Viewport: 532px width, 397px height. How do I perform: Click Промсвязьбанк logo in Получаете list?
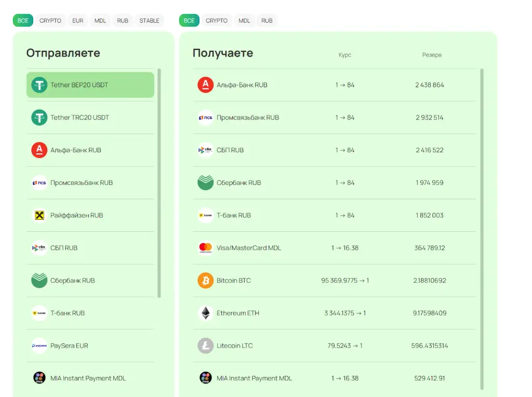point(206,117)
